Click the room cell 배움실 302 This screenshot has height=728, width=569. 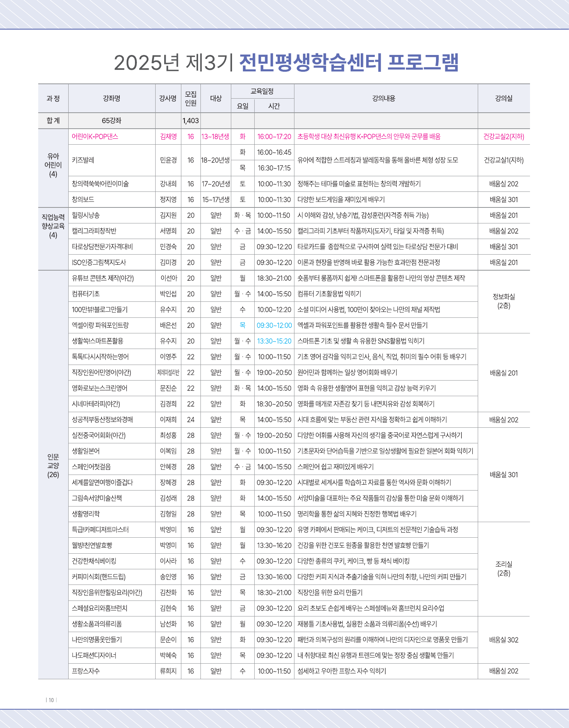click(x=503, y=640)
